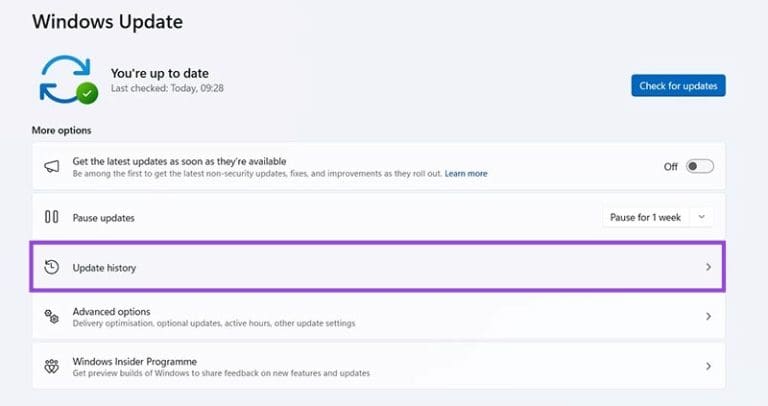Open Windows Insider Programme chevron arrow
Screen dimensions: 768x406
(708, 366)
